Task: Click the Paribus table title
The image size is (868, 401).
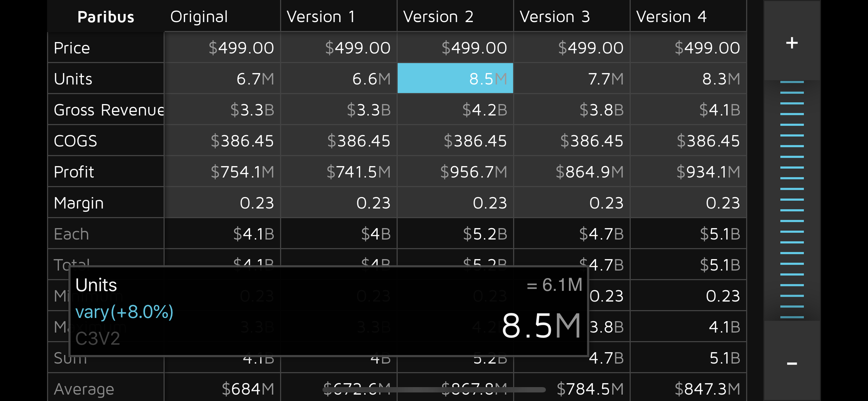Action: pos(106,17)
